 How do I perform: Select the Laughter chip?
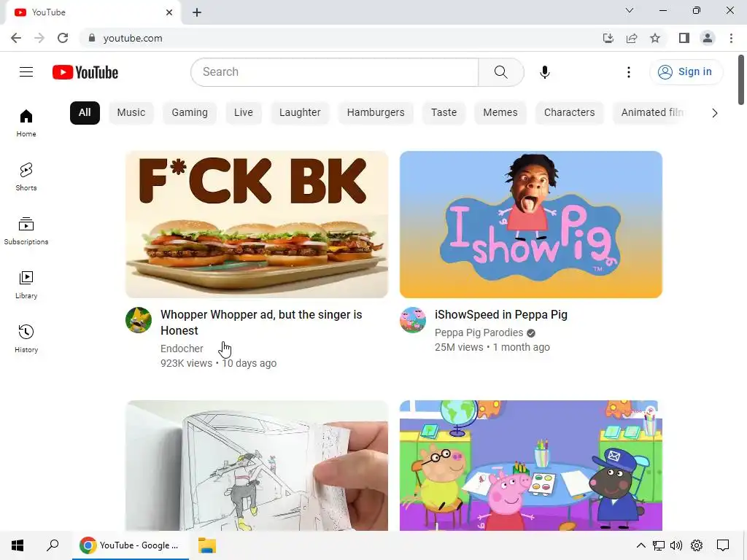tap(300, 113)
